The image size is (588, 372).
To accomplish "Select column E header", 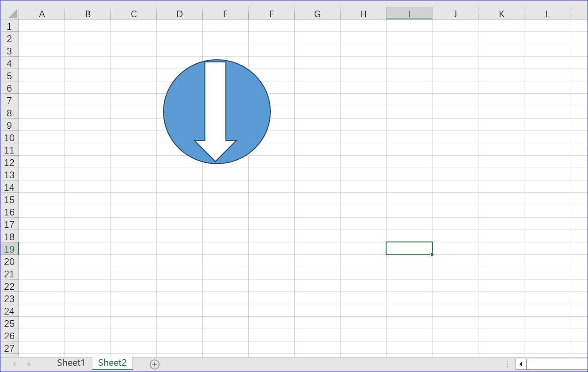I will point(226,14).
